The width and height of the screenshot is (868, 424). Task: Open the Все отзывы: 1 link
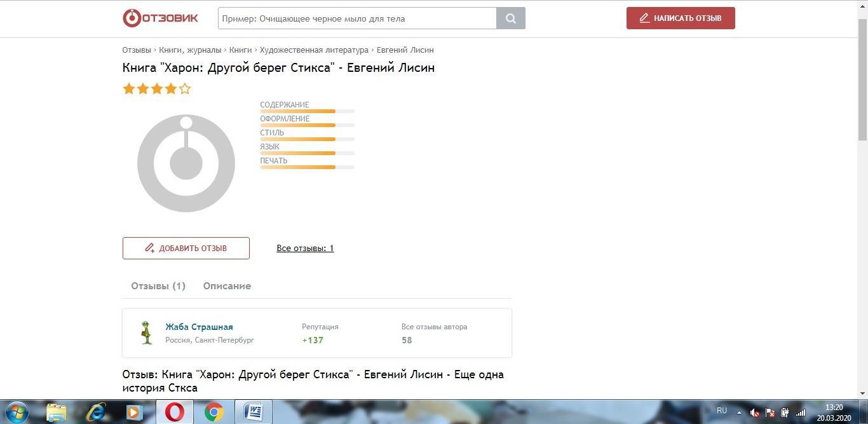point(305,248)
